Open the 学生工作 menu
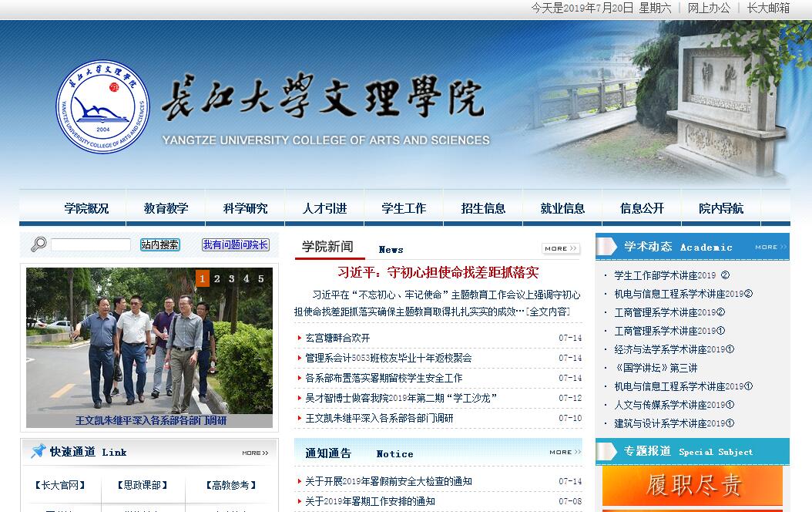 pyautogui.click(x=404, y=208)
